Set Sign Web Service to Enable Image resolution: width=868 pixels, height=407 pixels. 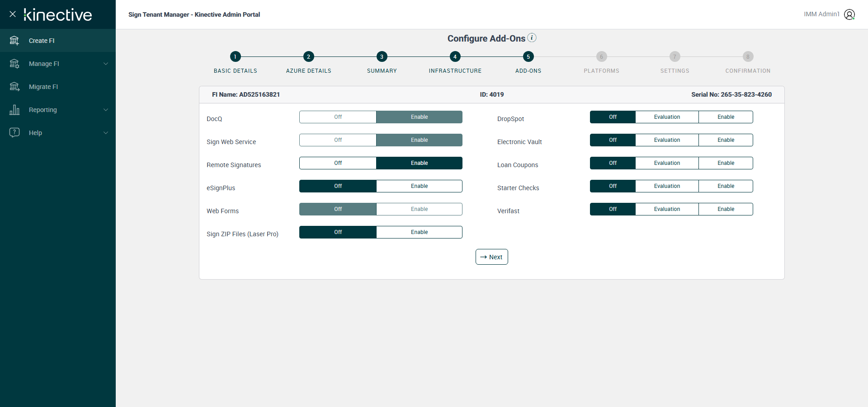pyautogui.click(x=420, y=140)
